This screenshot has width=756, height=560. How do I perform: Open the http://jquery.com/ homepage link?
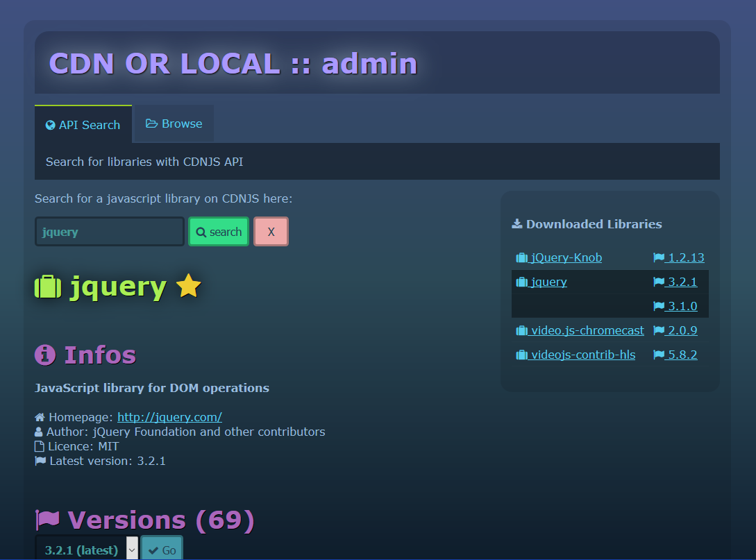point(169,417)
